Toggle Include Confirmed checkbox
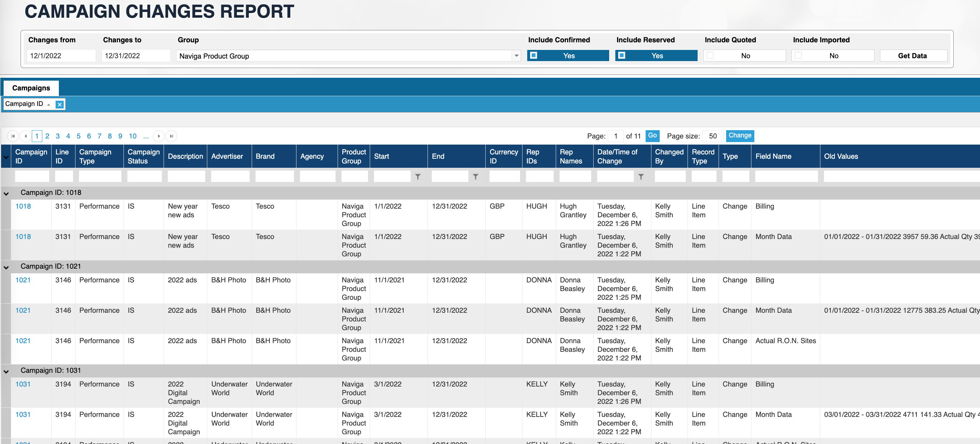The height and width of the screenshot is (444, 980). point(534,56)
